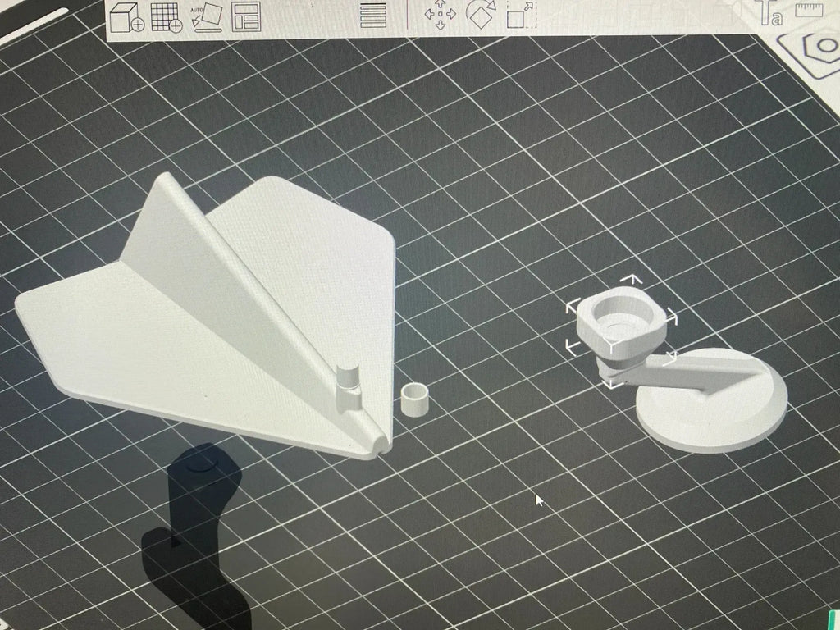Image resolution: width=840 pixels, height=630 pixels.
Task: Click the Add object cube icon
Action: point(126,17)
